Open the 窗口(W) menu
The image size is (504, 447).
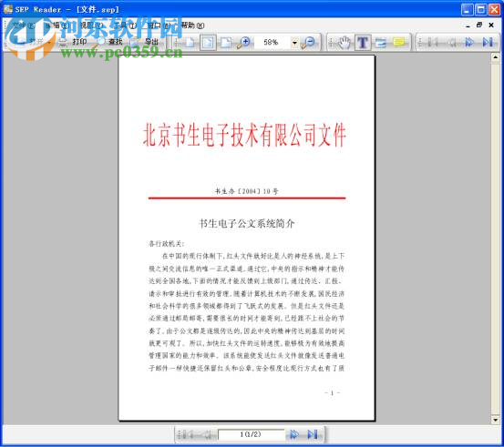click(159, 25)
